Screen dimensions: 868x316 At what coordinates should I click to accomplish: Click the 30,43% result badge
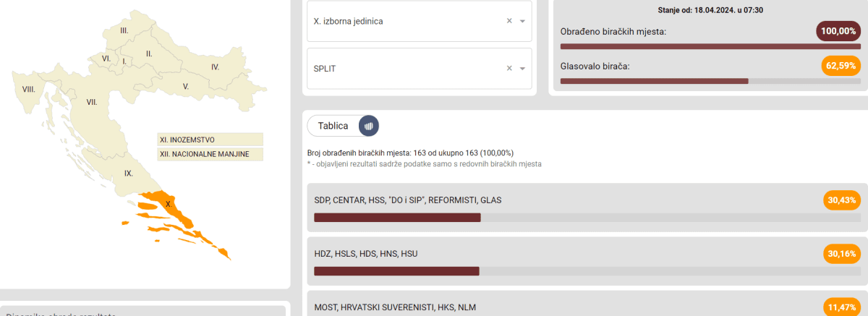tap(841, 200)
